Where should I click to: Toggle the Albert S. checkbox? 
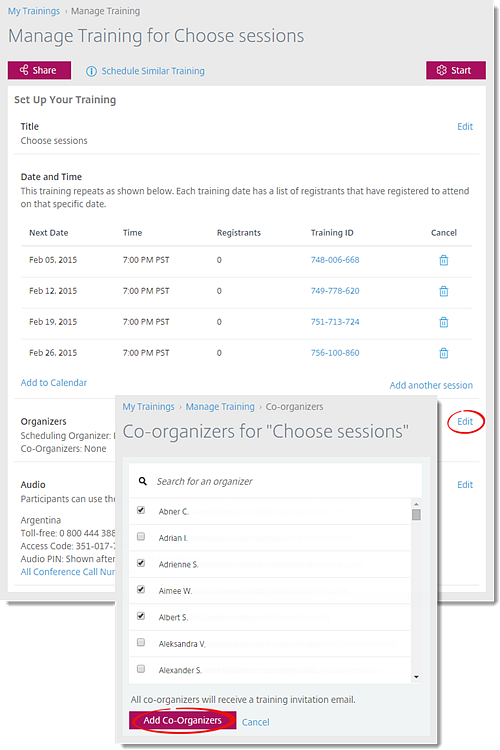[x=141, y=616]
